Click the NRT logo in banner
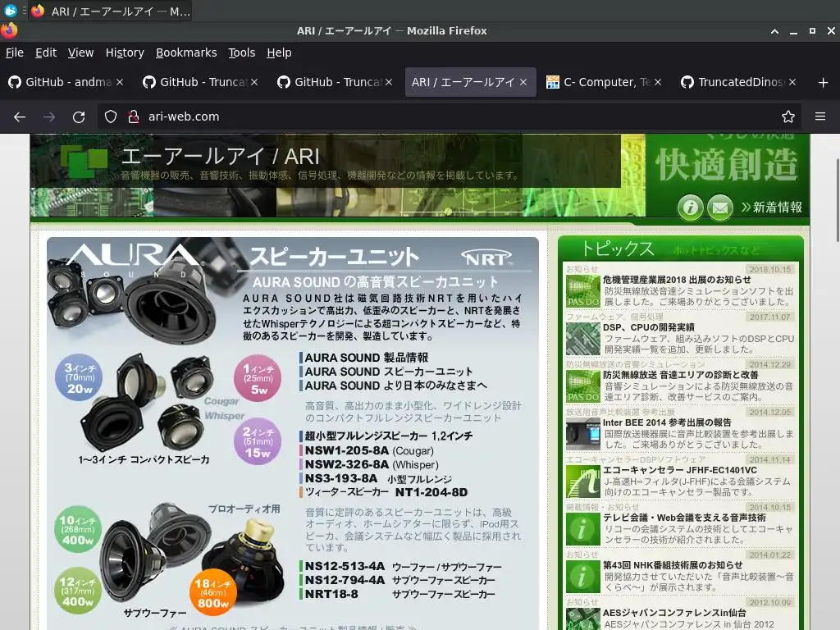The height and width of the screenshot is (630, 840). pos(486,258)
